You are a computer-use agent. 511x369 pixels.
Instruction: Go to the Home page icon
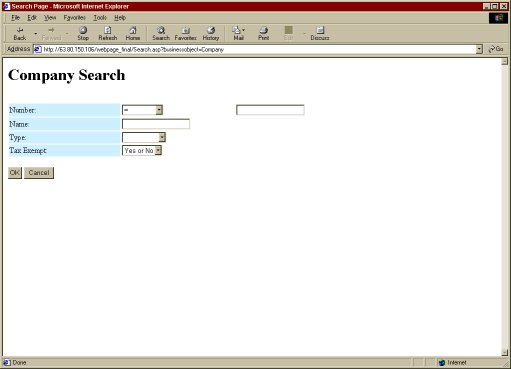pyautogui.click(x=133, y=33)
